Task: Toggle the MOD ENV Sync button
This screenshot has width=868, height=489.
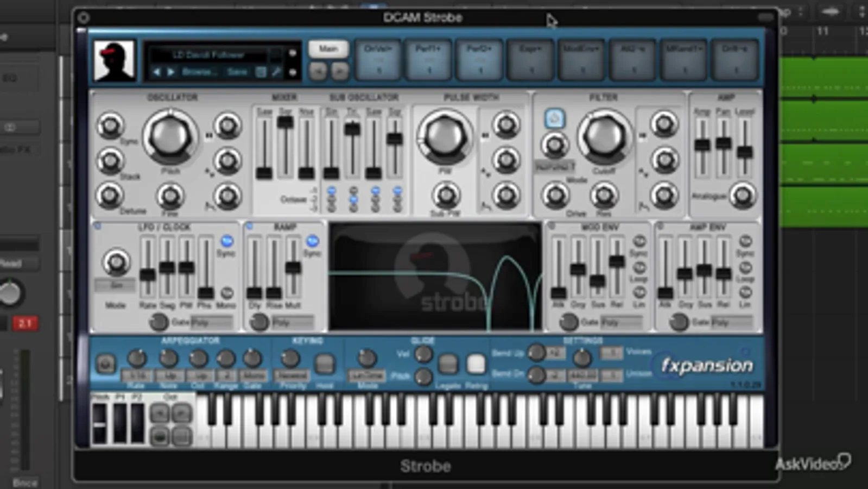Action: 639,241
